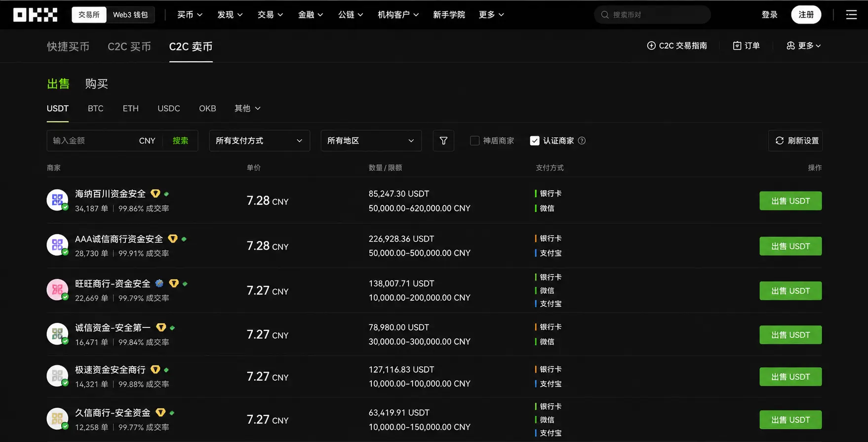Expand 其他 coin dropdown

click(247, 108)
